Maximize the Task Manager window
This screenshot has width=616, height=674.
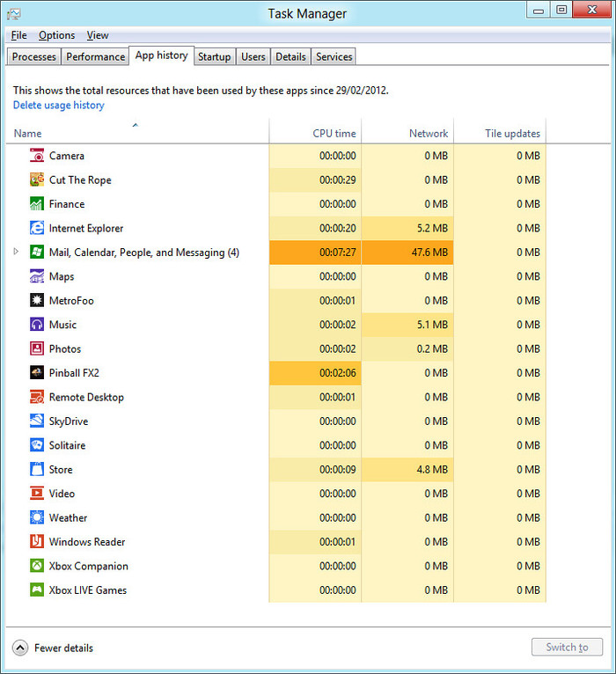(x=561, y=10)
